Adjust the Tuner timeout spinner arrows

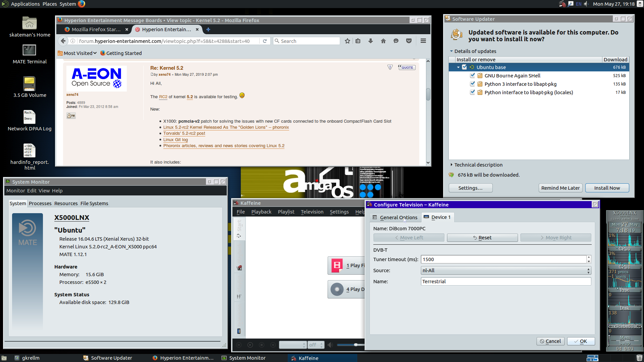pos(589,259)
